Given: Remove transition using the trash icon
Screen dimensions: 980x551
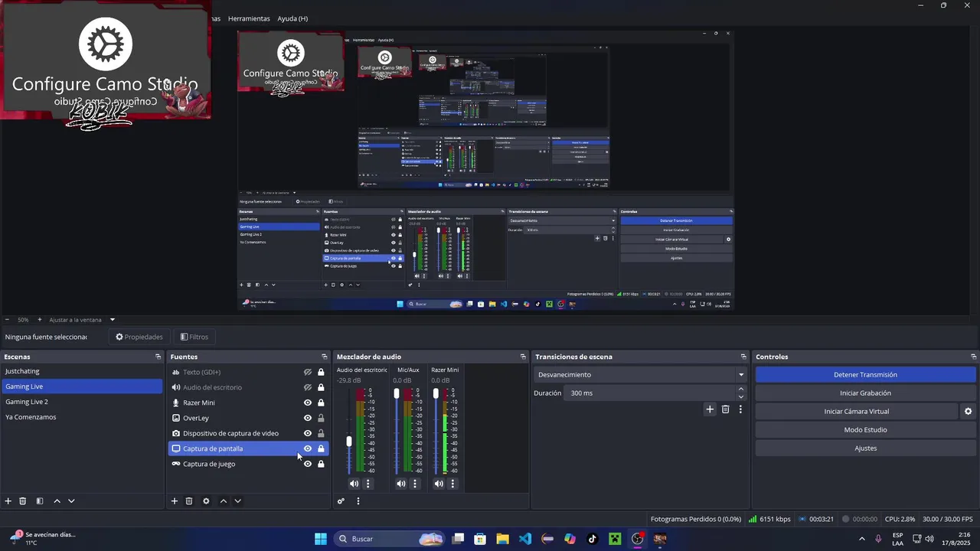Looking at the screenshot, I should pos(726,409).
